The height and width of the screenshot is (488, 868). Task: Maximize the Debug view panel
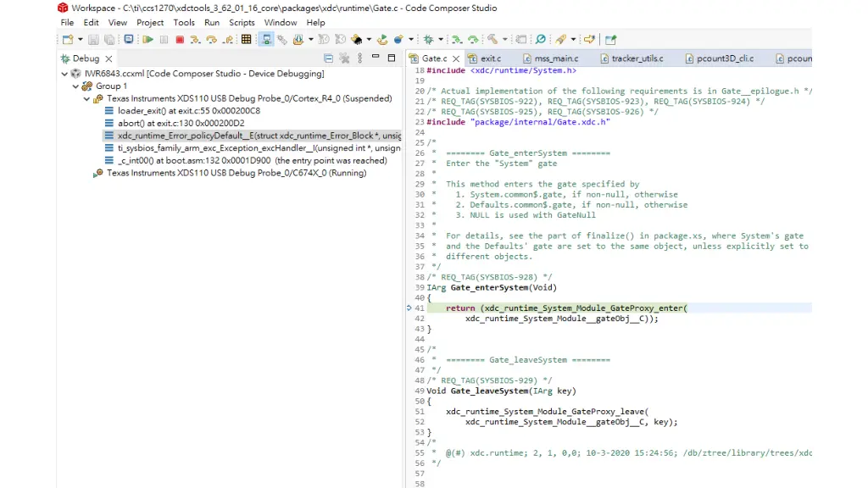[x=392, y=58]
